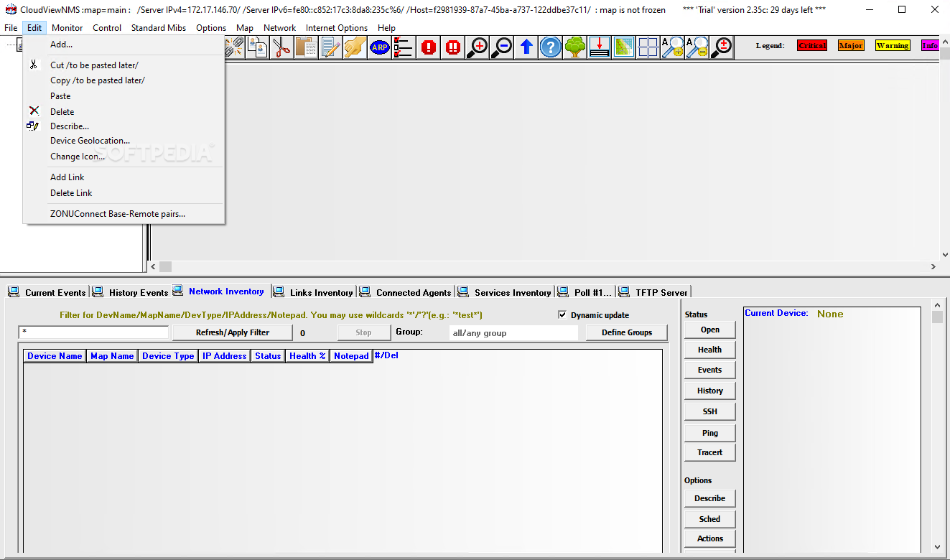
Task: Switch to the History Events tab
Action: point(130,291)
